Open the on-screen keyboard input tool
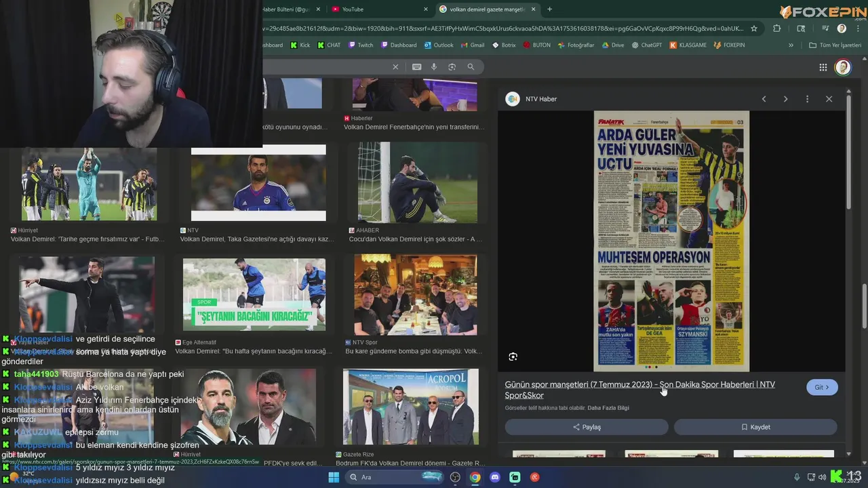Viewport: 868px width, 488px height. click(x=416, y=66)
